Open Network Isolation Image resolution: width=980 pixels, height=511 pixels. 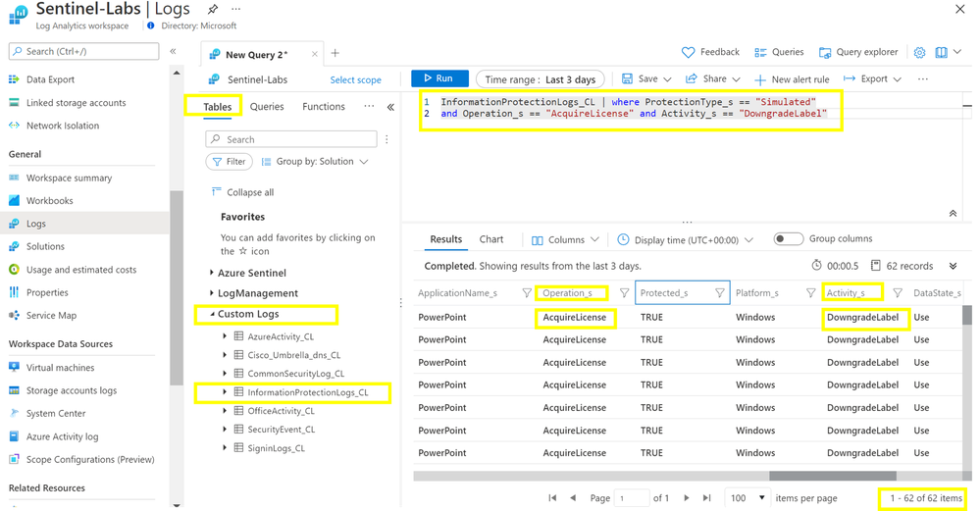click(63, 126)
